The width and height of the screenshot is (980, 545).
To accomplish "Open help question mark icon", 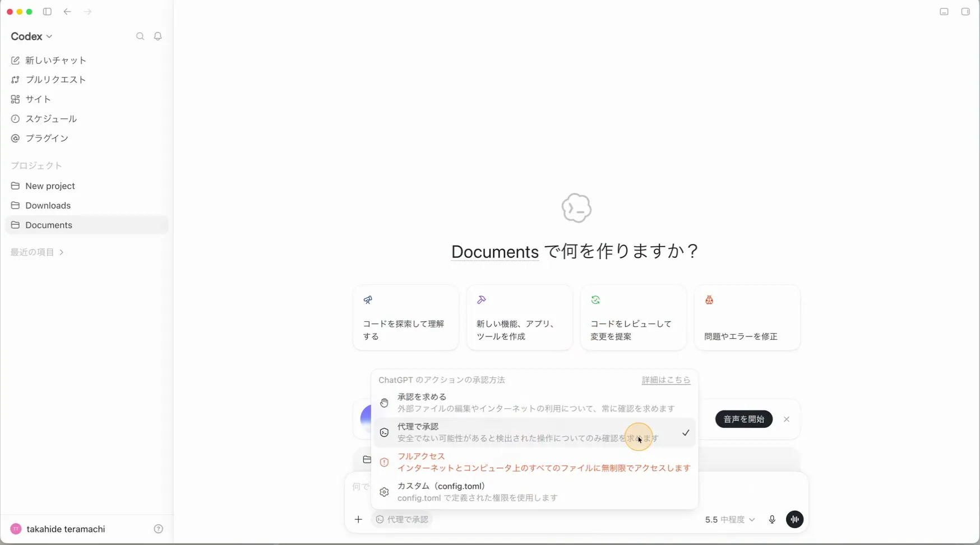I will (158, 529).
